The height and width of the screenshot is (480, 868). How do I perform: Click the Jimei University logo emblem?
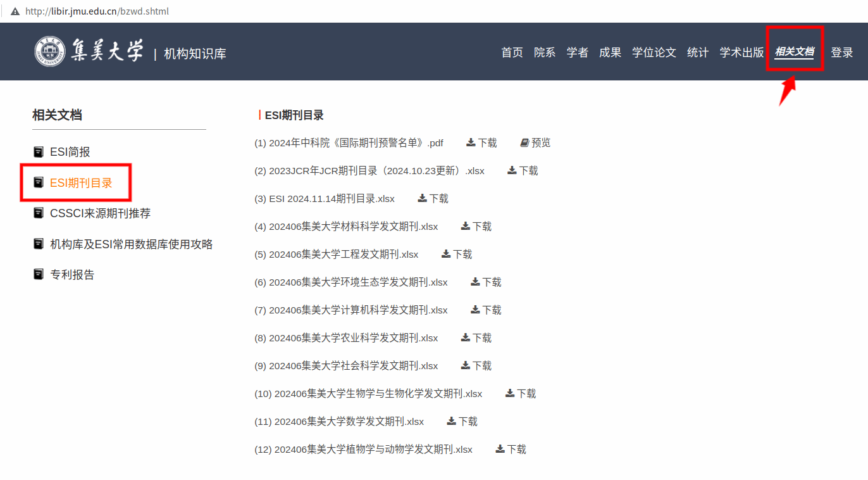[50, 51]
